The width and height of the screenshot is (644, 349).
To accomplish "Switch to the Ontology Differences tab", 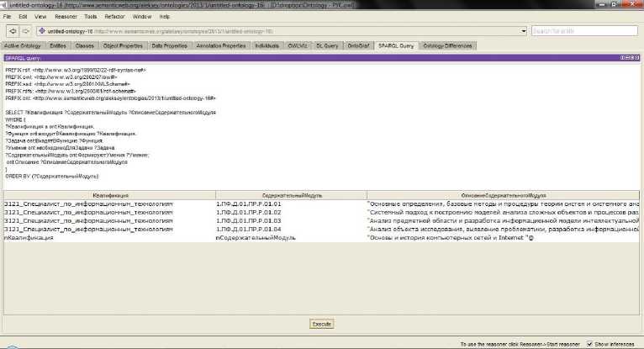I will pos(447,46).
